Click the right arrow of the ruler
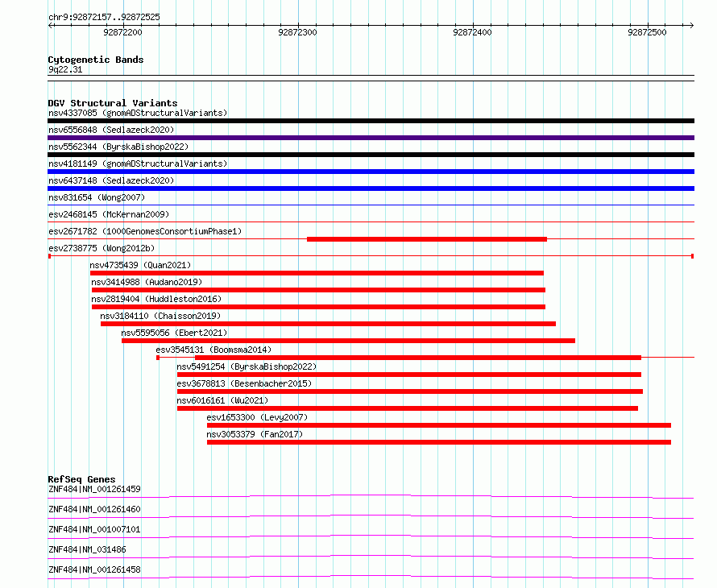The height and width of the screenshot is (588, 717). coord(691,26)
